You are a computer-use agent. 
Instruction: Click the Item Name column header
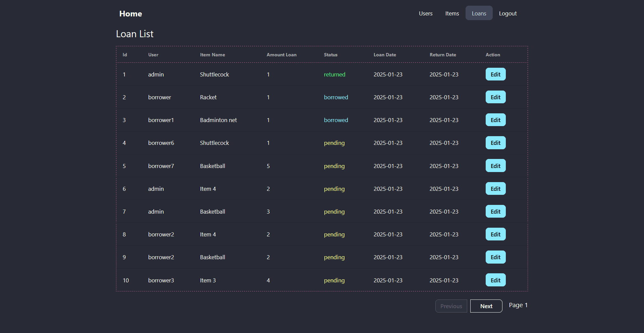click(x=212, y=55)
